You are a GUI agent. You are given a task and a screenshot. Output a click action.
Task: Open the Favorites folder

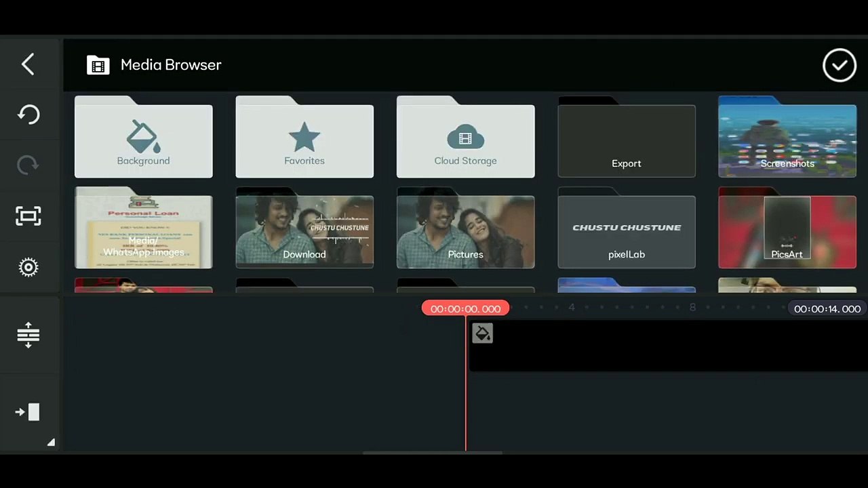[x=304, y=137]
